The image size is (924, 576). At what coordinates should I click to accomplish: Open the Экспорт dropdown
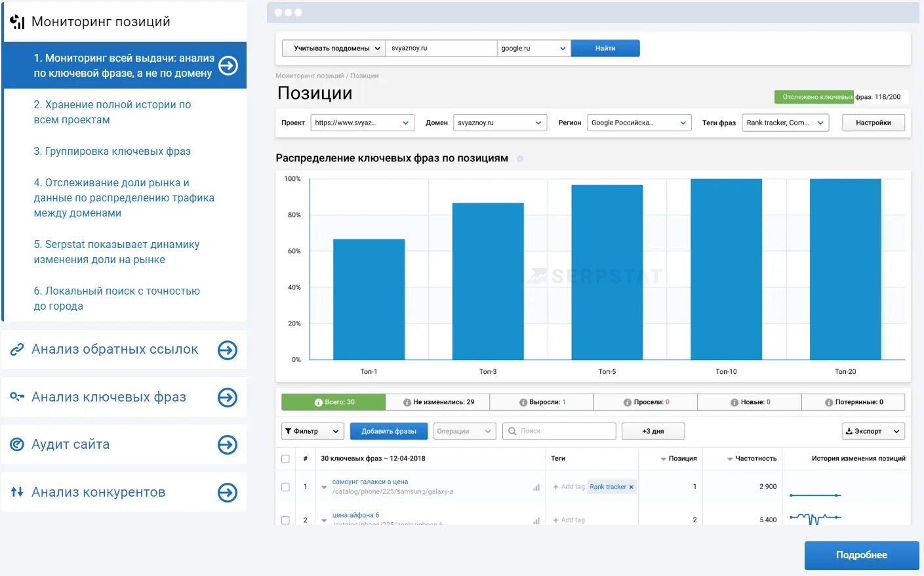(x=874, y=431)
